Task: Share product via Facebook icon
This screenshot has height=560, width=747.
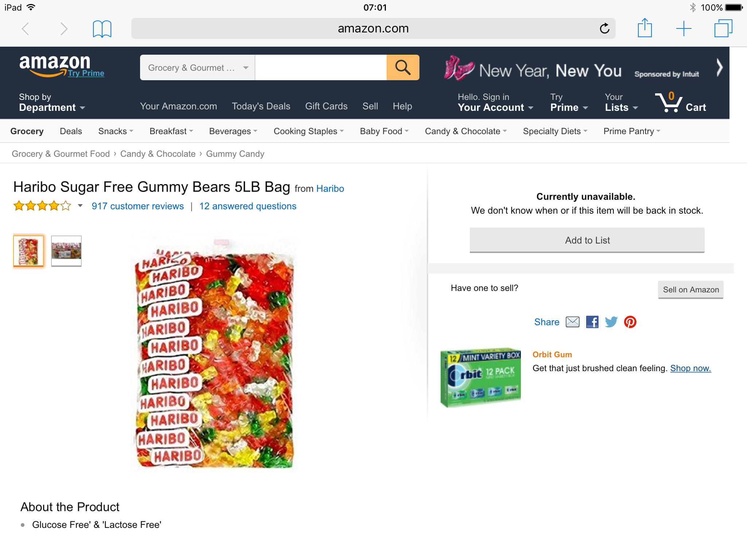Action: [592, 322]
